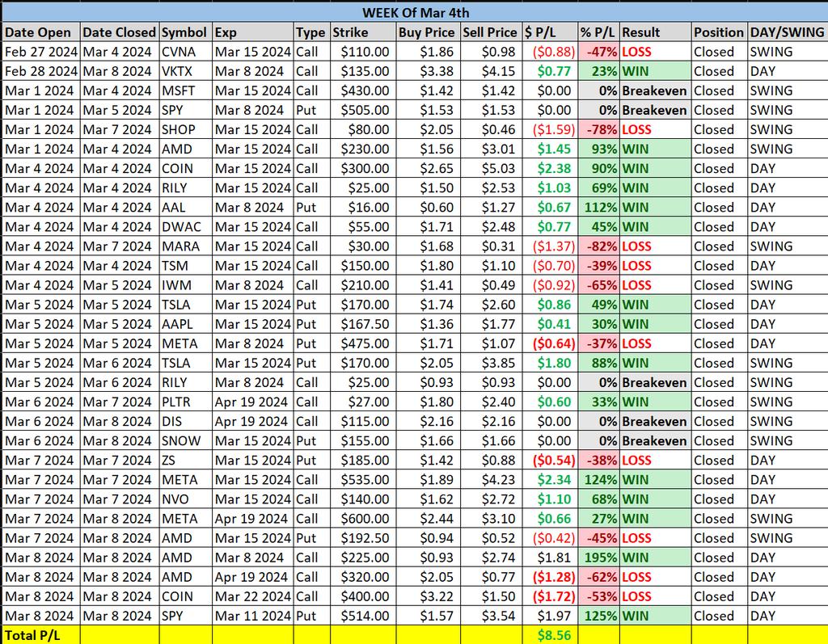Select the % P/L column header

[x=596, y=32]
